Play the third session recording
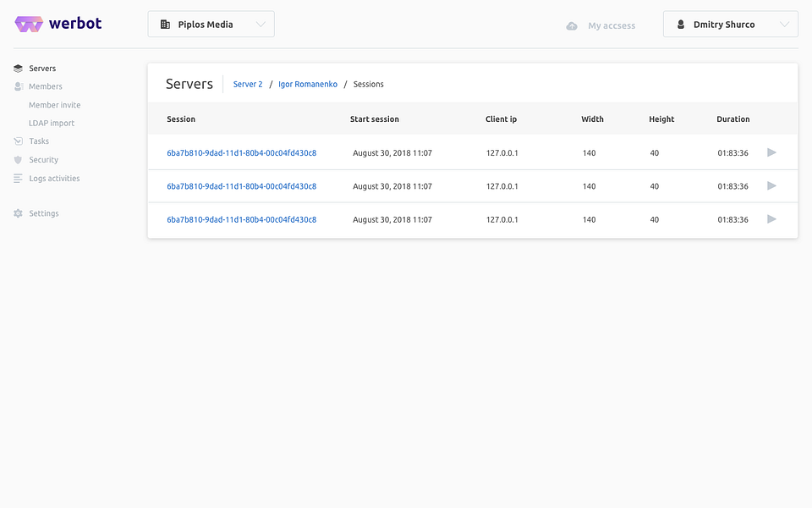Image resolution: width=812 pixels, height=508 pixels. [771, 219]
